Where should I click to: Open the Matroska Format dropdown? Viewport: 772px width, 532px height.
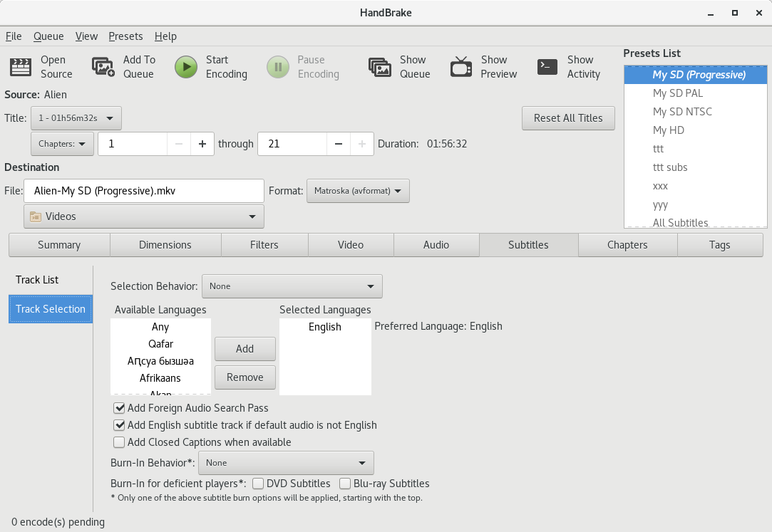tap(358, 191)
